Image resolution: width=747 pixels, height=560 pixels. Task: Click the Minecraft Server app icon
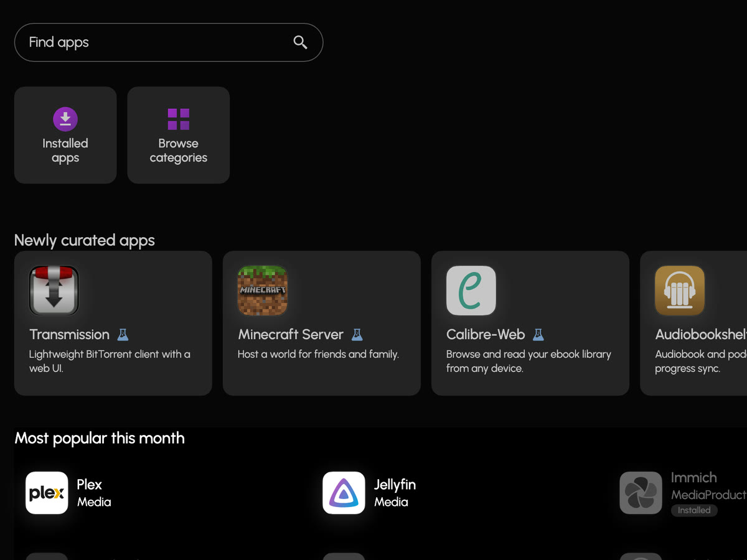click(x=263, y=291)
